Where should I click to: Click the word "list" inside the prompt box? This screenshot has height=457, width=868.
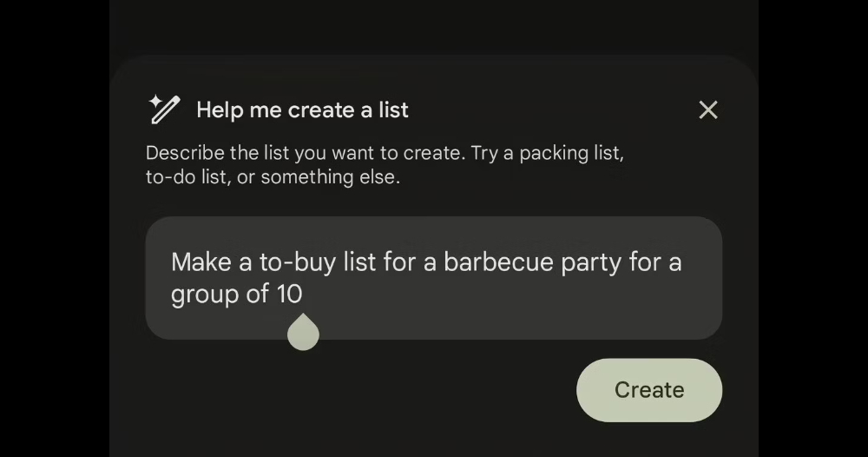[359, 262]
